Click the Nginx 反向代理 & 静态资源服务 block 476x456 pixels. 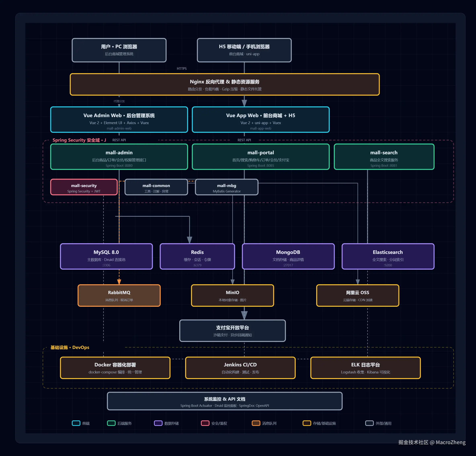(x=225, y=84)
